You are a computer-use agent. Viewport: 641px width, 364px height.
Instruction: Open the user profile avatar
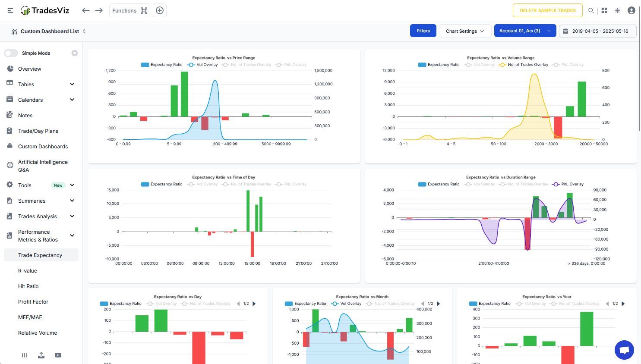point(632,10)
